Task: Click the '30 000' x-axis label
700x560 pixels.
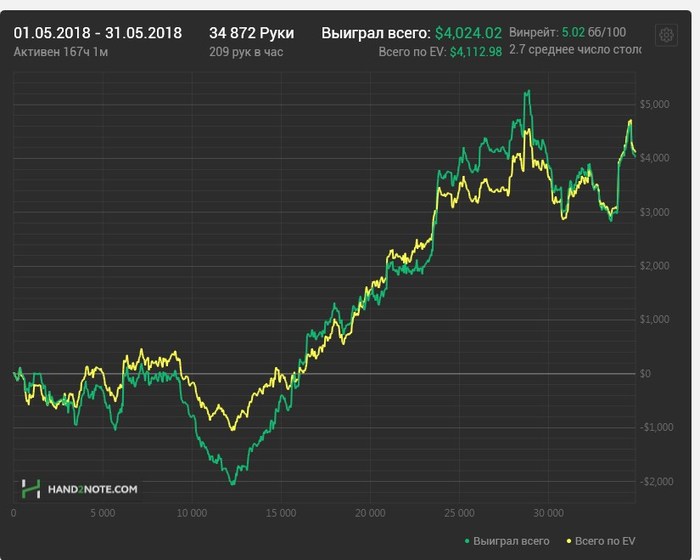Action: pyautogui.click(x=548, y=513)
